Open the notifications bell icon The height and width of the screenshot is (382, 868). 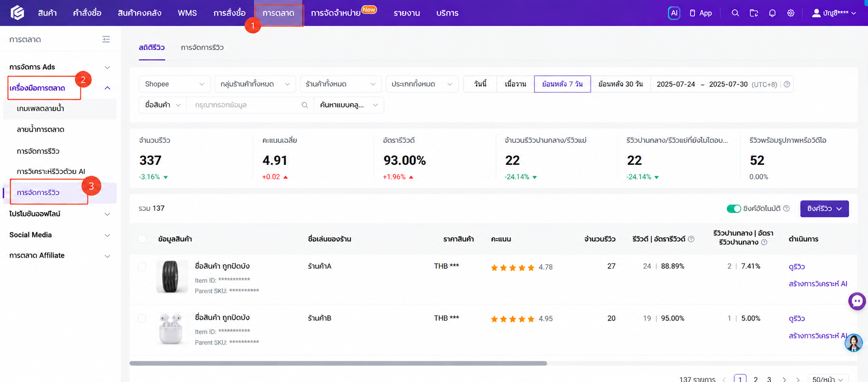(772, 13)
